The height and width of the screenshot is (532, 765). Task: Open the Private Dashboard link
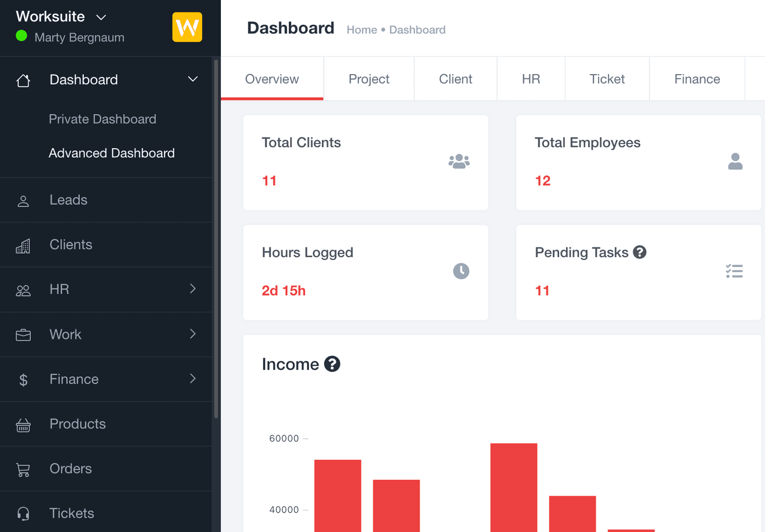coord(102,119)
